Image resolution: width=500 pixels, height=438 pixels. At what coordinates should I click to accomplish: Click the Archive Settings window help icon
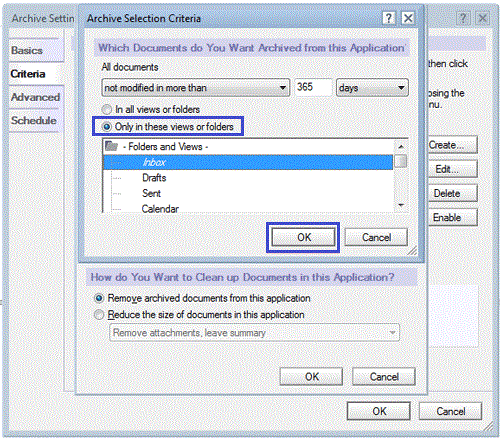point(463,18)
